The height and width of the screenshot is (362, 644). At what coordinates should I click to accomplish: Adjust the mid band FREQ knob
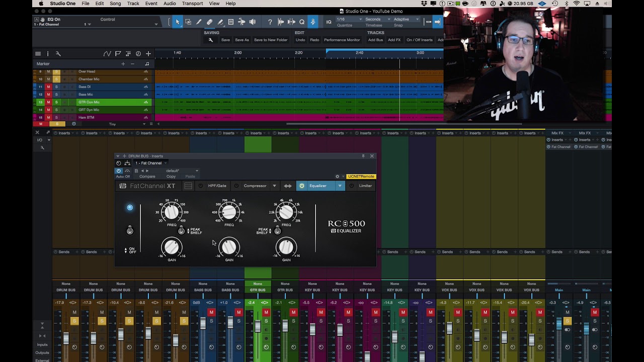point(229,212)
